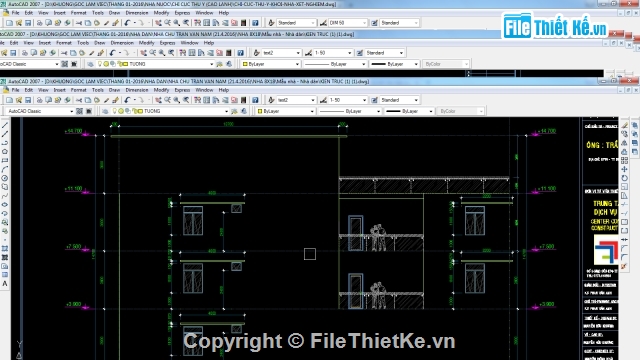Click TUONG layer color swatch in the middle window

click(124, 64)
